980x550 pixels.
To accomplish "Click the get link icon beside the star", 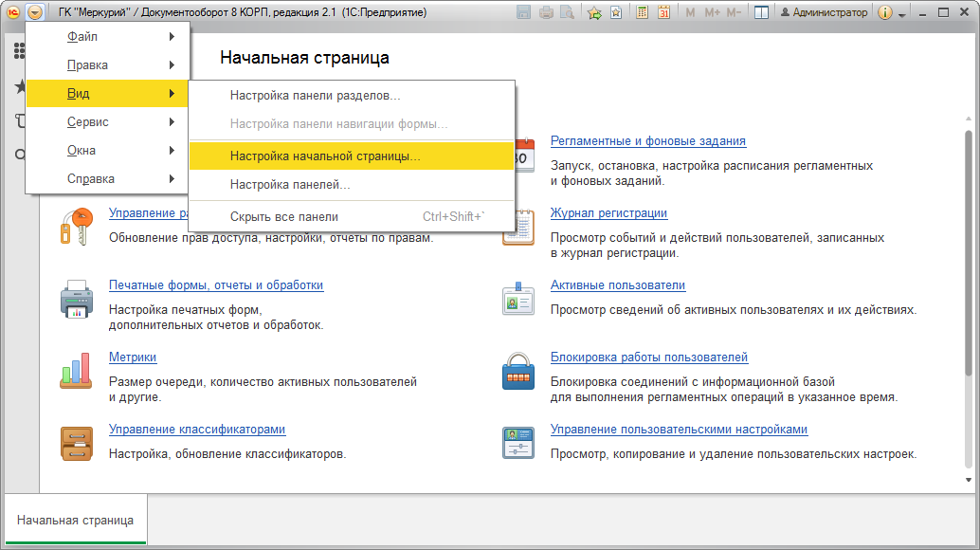I will coord(616,12).
